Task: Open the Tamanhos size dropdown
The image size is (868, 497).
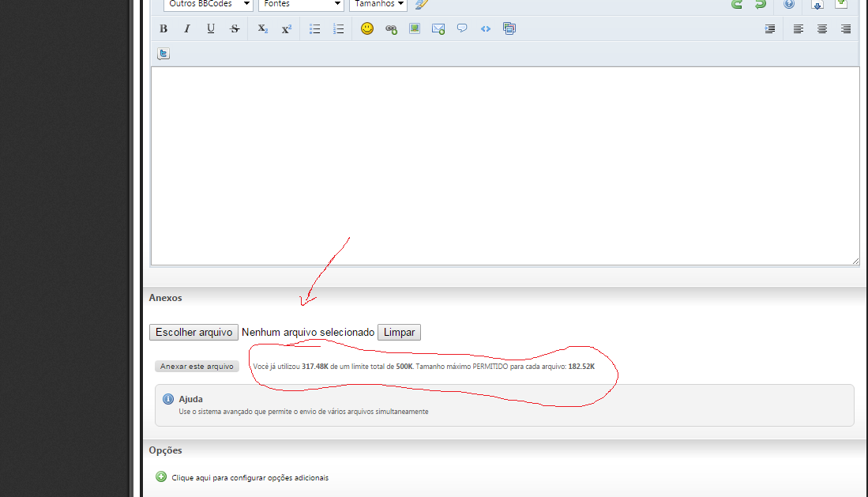Action: [378, 4]
